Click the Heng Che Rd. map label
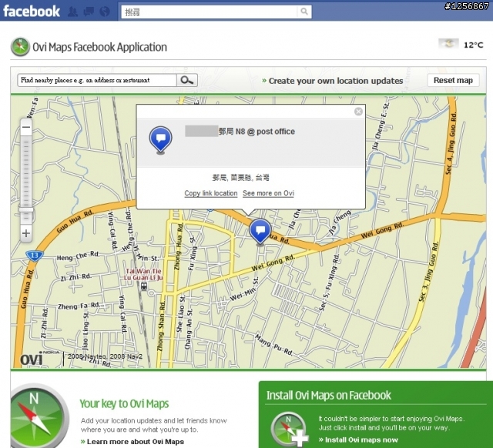Image resolution: width=493 pixels, height=448 pixels. tap(78, 256)
